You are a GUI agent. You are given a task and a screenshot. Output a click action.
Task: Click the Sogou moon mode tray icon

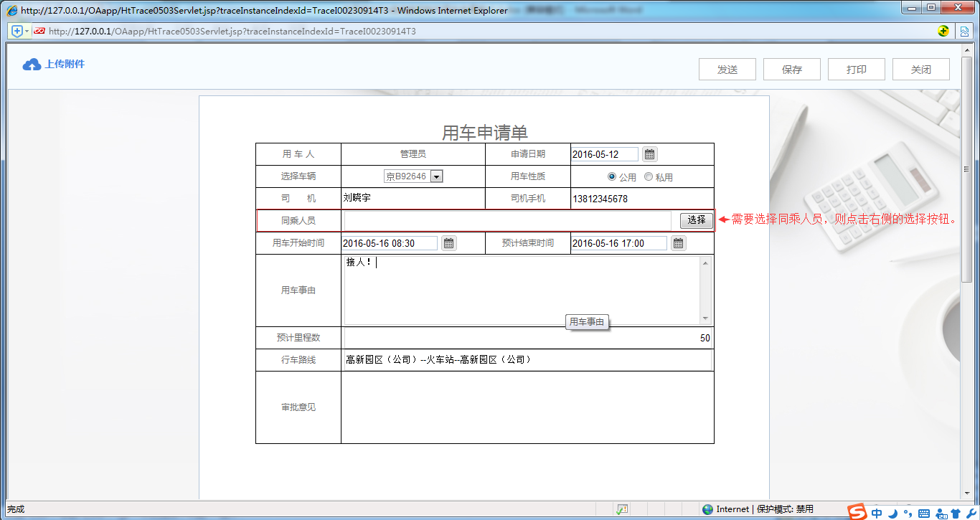click(892, 514)
